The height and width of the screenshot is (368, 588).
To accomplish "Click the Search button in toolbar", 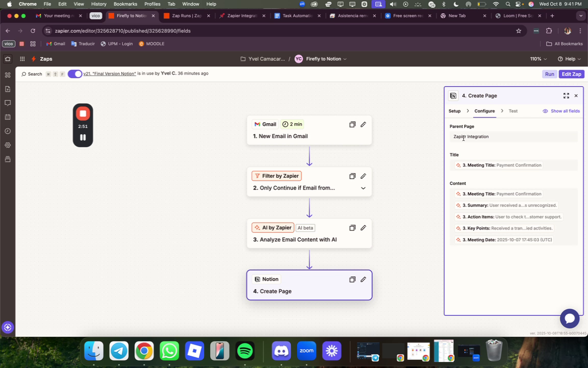I will point(32,74).
